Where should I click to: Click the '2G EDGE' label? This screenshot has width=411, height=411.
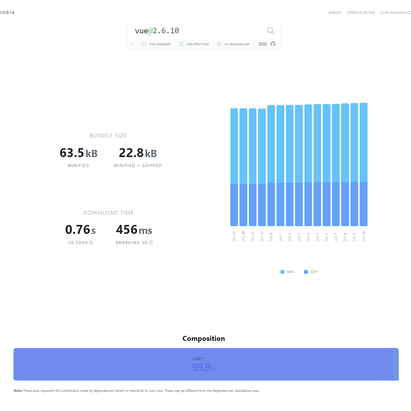(78, 243)
